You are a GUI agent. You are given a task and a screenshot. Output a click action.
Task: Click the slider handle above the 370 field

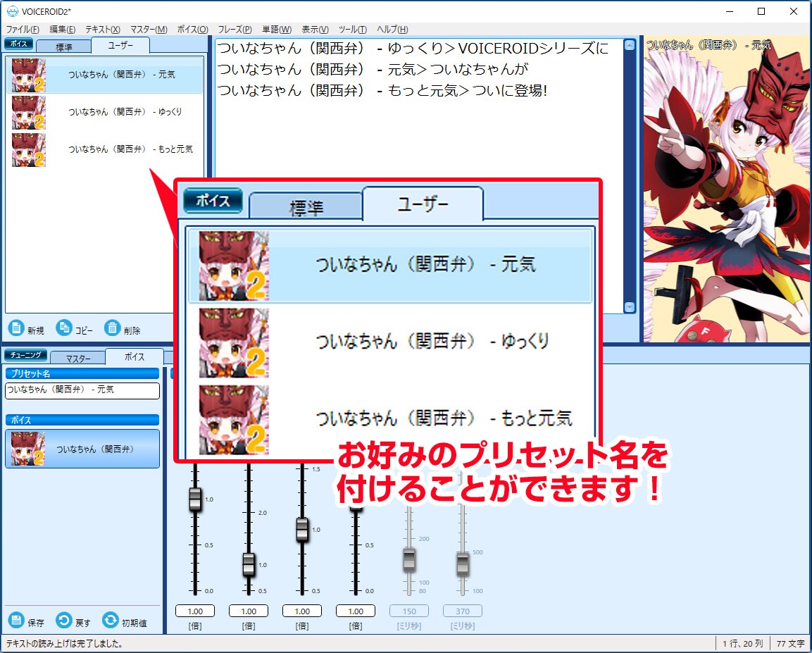(x=463, y=564)
